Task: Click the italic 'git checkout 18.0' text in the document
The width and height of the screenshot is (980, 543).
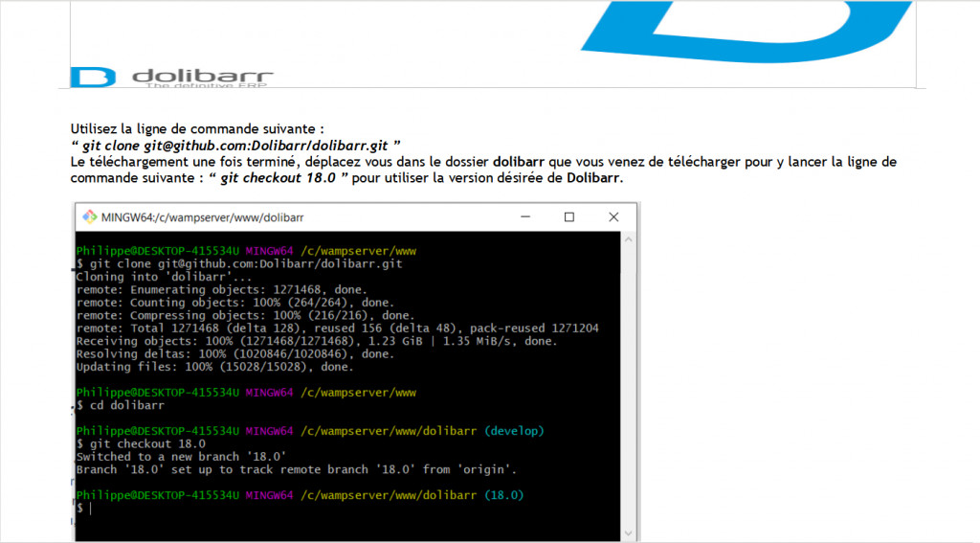Action: (278, 178)
